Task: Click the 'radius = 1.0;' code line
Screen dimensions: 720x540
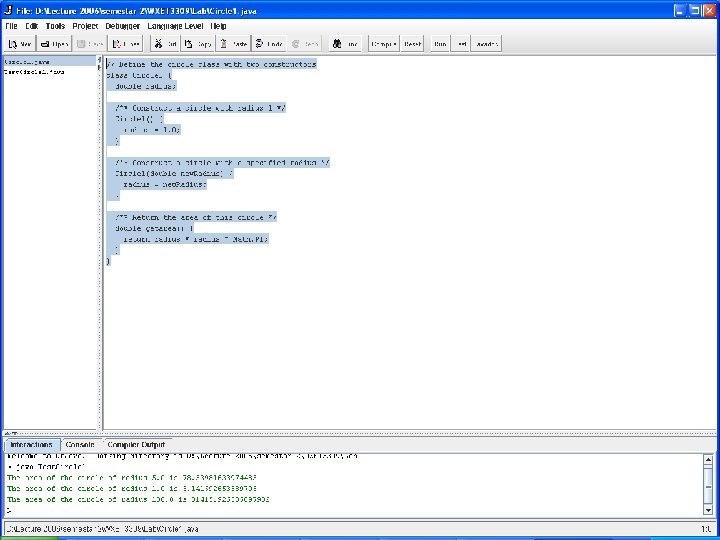Action: [152, 129]
